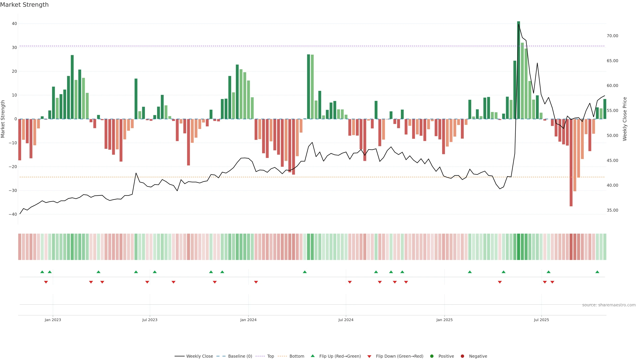Screen dimensions: 644x362
Task: Click the green Positive legend circle
Action: (432, 356)
